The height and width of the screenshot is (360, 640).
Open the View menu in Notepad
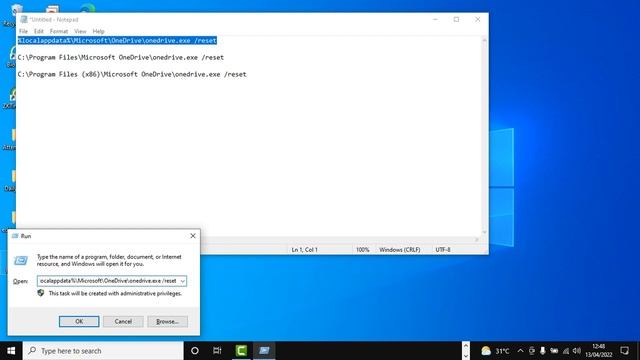pyautogui.click(x=80, y=31)
